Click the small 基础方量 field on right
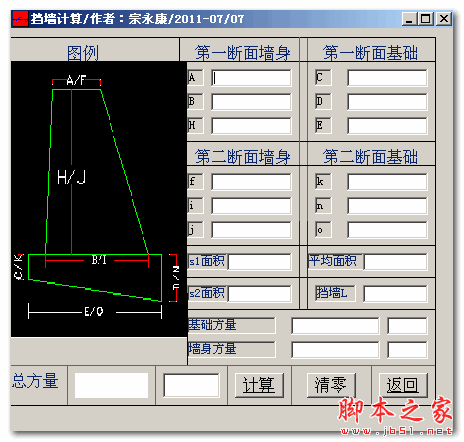This screenshot has width=464, height=442. coord(407,326)
